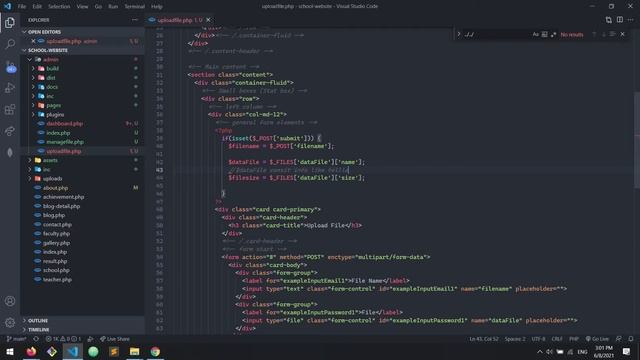
Task: Open dashboard.php in explorer
Action: click(x=64, y=123)
